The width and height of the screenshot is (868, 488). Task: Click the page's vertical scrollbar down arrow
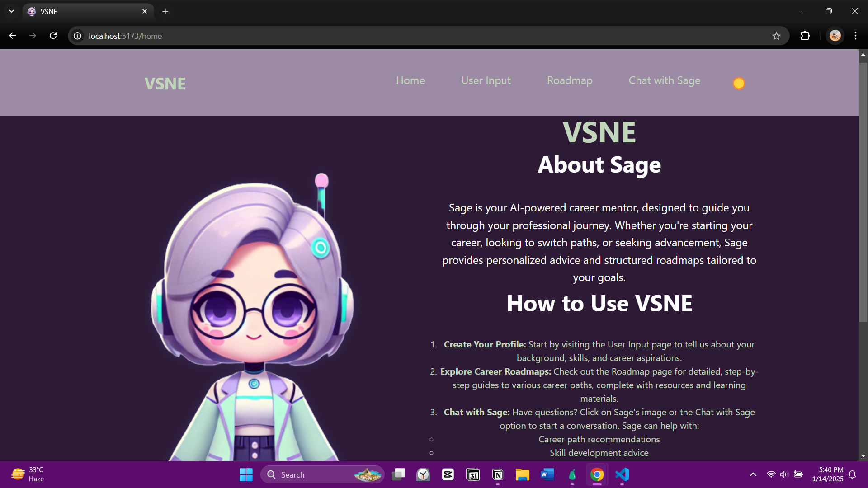(863, 456)
